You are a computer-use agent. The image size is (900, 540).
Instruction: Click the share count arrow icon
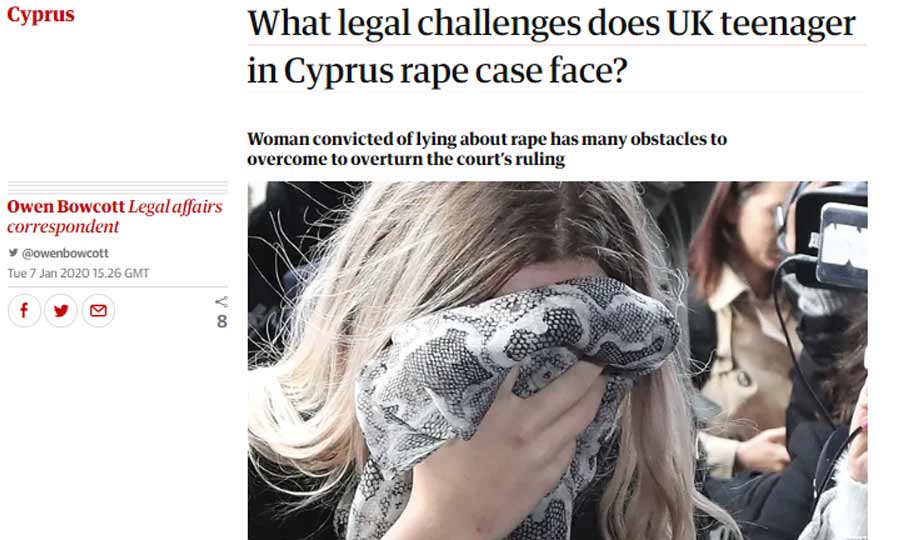pos(222,302)
